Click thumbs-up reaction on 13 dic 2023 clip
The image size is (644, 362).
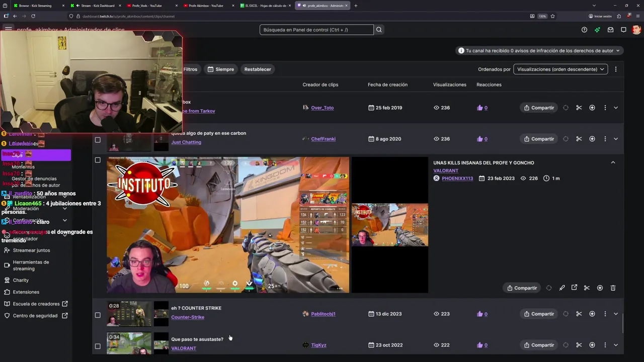(x=479, y=314)
